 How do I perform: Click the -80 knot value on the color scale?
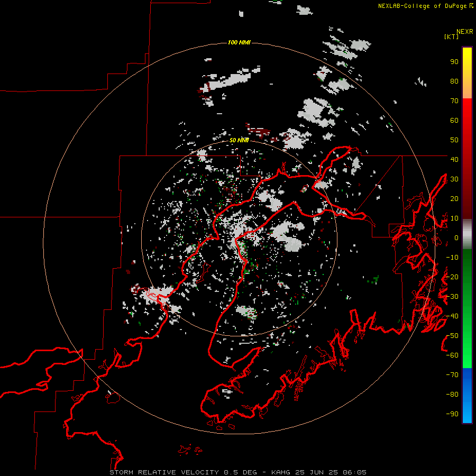pyautogui.click(x=452, y=395)
